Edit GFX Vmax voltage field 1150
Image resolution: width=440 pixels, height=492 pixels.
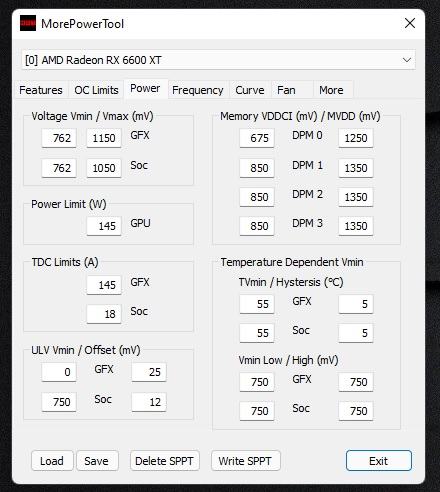104,138
